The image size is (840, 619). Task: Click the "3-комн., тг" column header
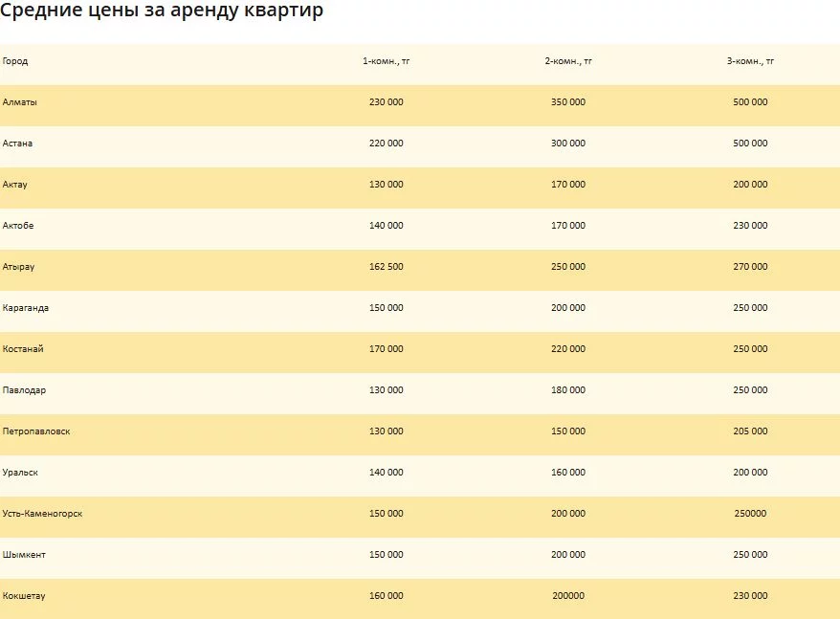pyautogui.click(x=750, y=61)
